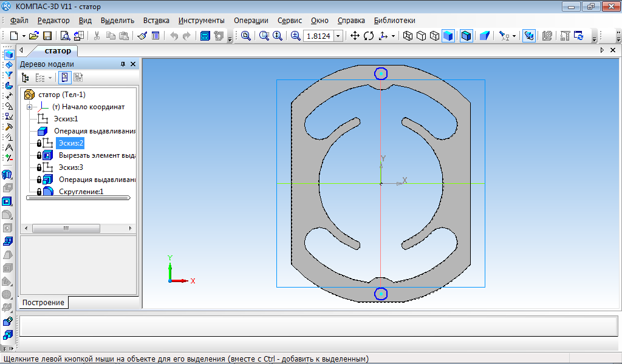Select the Pan view tool

[x=355, y=36]
